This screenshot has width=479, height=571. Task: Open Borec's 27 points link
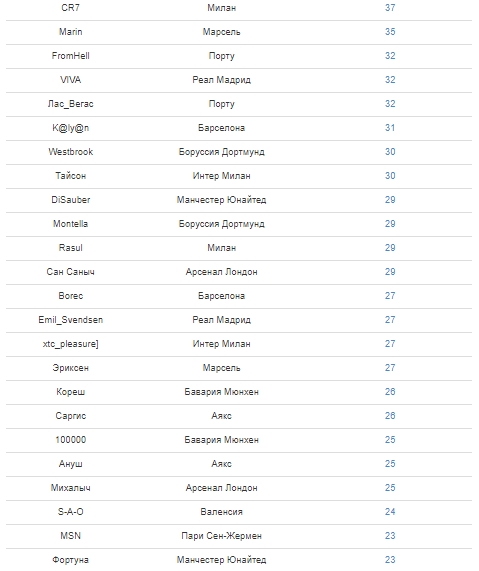click(390, 296)
